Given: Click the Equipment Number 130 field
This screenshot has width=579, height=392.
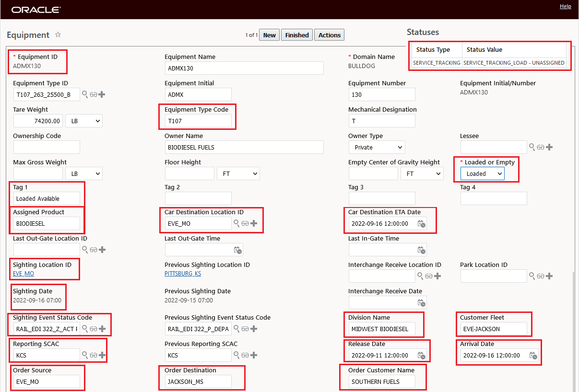Looking at the screenshot, I should point(382,94).
